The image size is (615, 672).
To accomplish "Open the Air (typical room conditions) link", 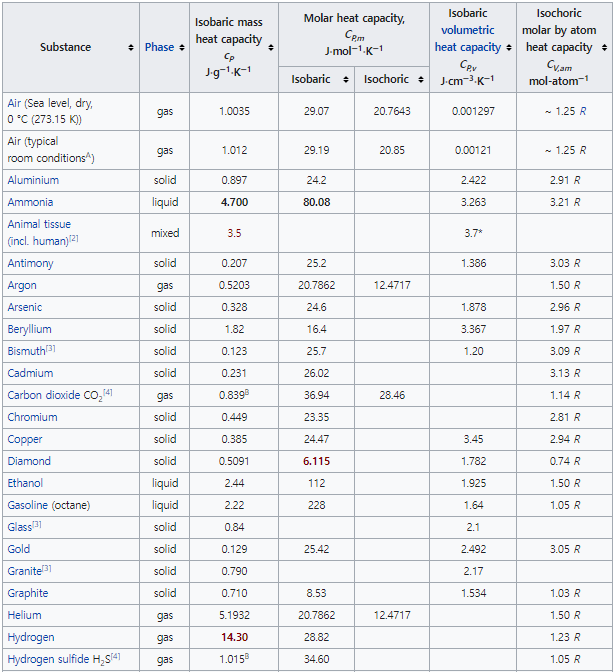I will (x=51, y=150).
